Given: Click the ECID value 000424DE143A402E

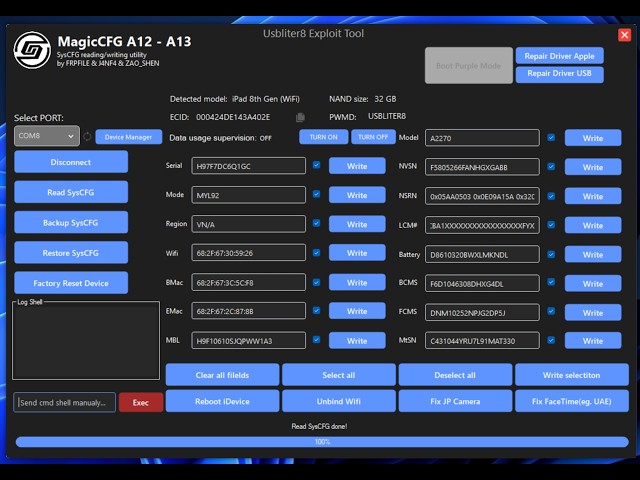Looking at the screenshot, I should (x=233, y=117).
